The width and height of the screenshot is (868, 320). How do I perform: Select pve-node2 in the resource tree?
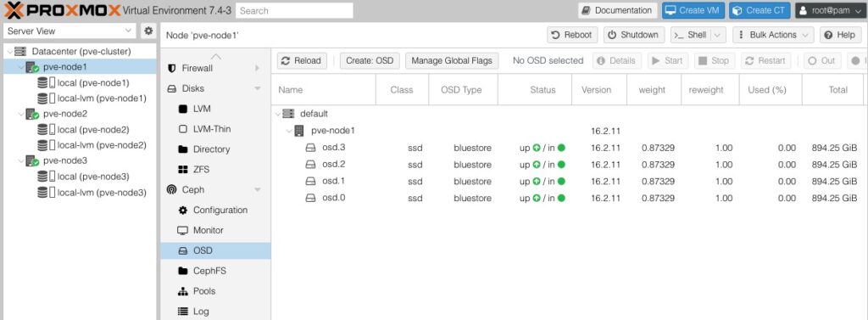[x=64, y=114]
